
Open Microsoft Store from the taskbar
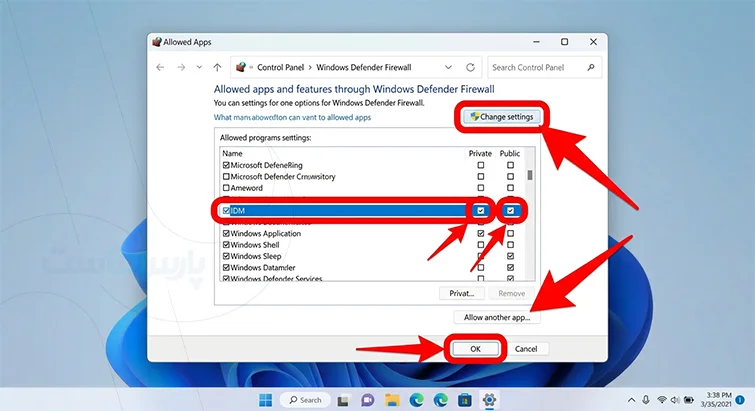[465, 400]
